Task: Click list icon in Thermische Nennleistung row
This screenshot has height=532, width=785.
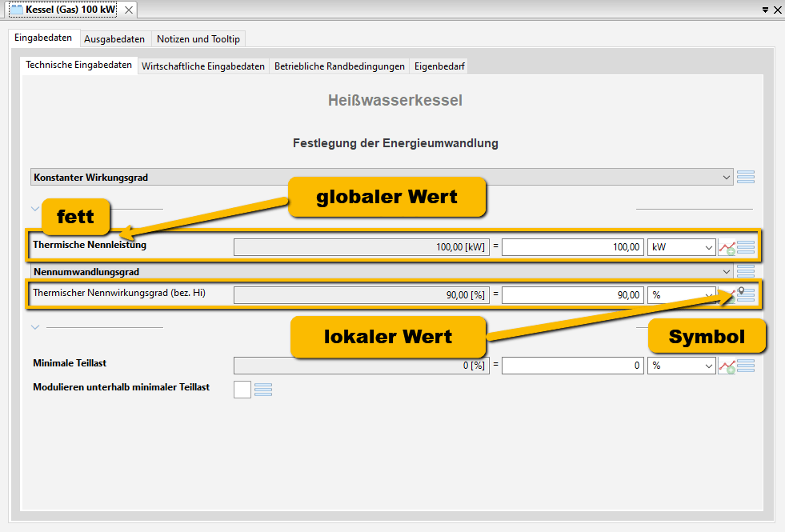Action: click(746, 248)
